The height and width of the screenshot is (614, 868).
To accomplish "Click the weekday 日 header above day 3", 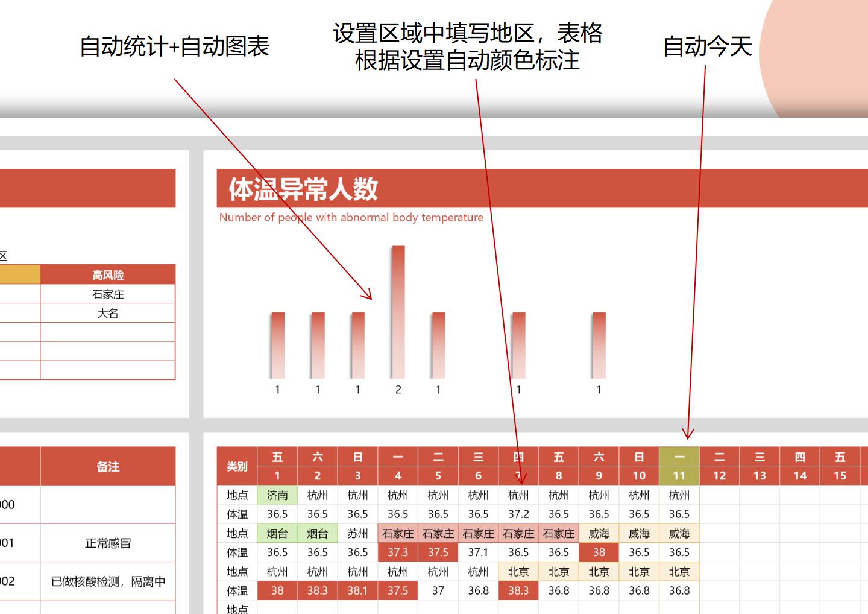I will [357, 457].
